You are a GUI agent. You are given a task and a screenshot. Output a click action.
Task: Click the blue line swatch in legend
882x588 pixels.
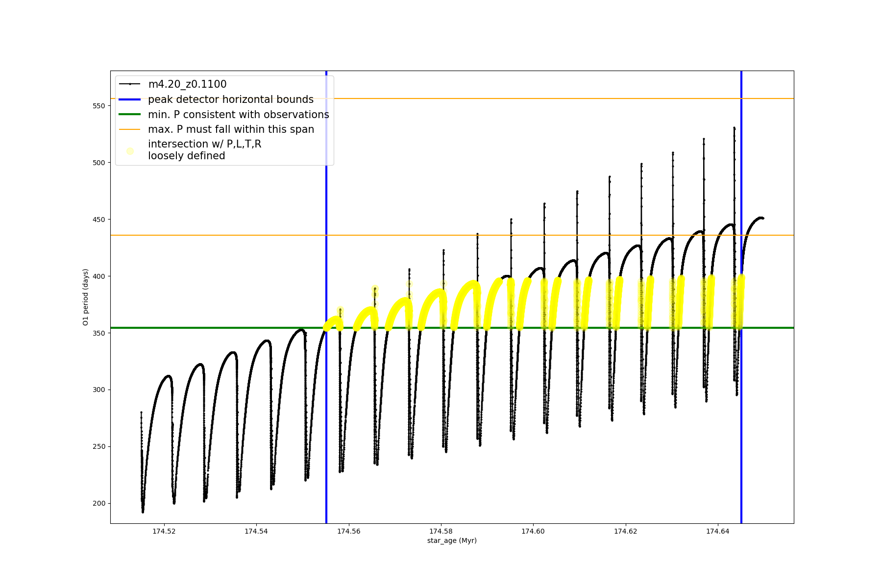coord(130,99)
